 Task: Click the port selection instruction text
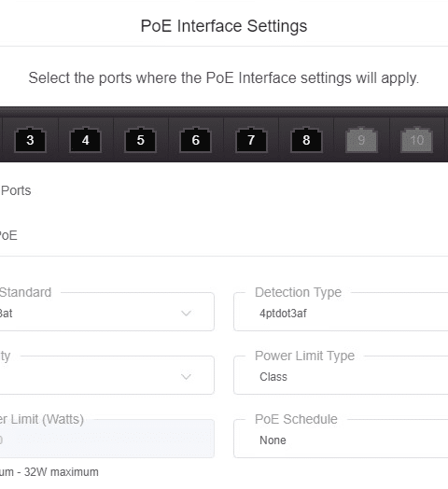[224, 78]
